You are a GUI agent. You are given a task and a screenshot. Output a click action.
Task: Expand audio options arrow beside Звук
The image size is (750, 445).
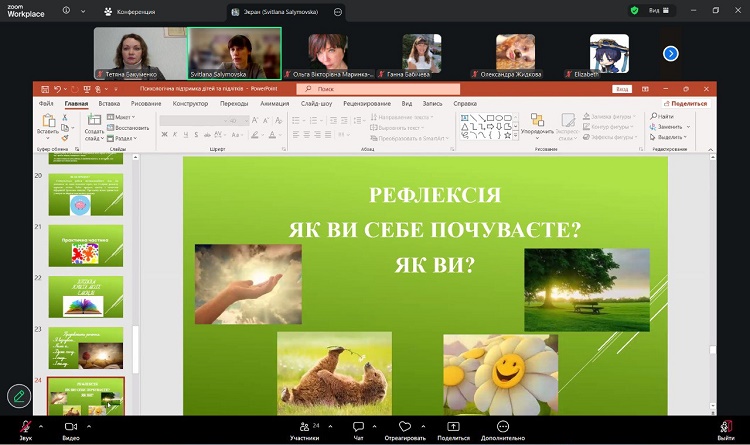(x=43, y=424)
